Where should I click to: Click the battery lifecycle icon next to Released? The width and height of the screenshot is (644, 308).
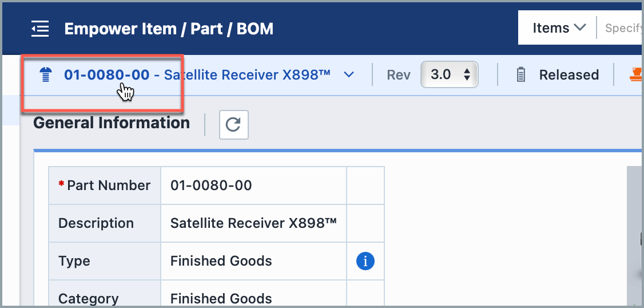[x=521, y=75]
